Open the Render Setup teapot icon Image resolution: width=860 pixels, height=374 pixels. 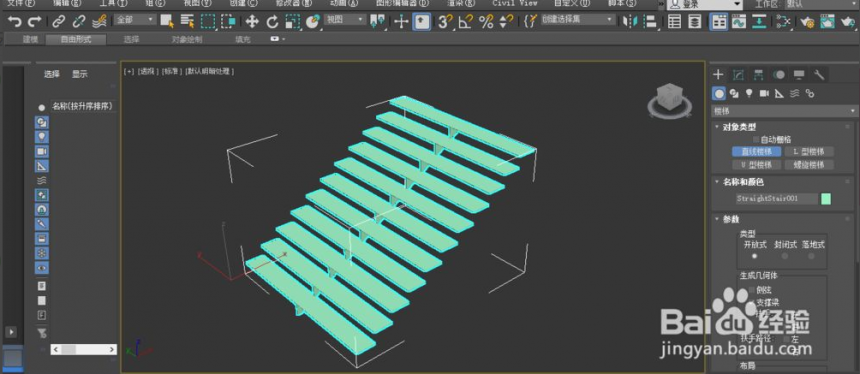pyautogui.click(x=807, y=21)
